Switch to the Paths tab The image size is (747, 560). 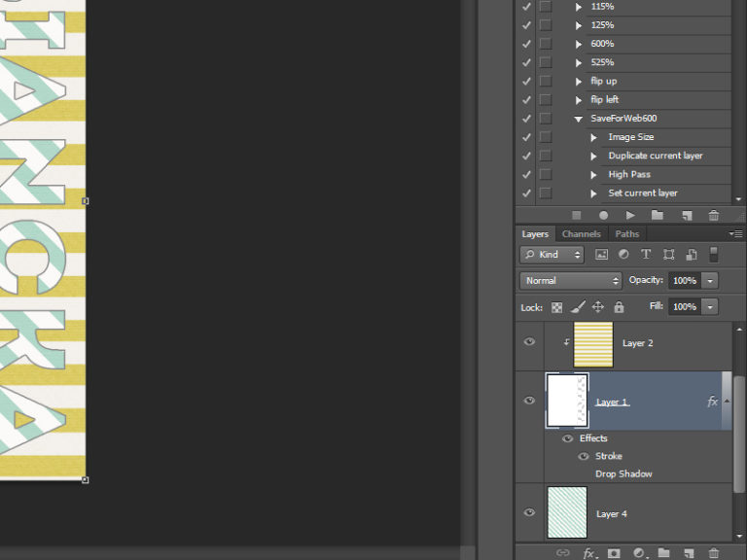(627, 233)
